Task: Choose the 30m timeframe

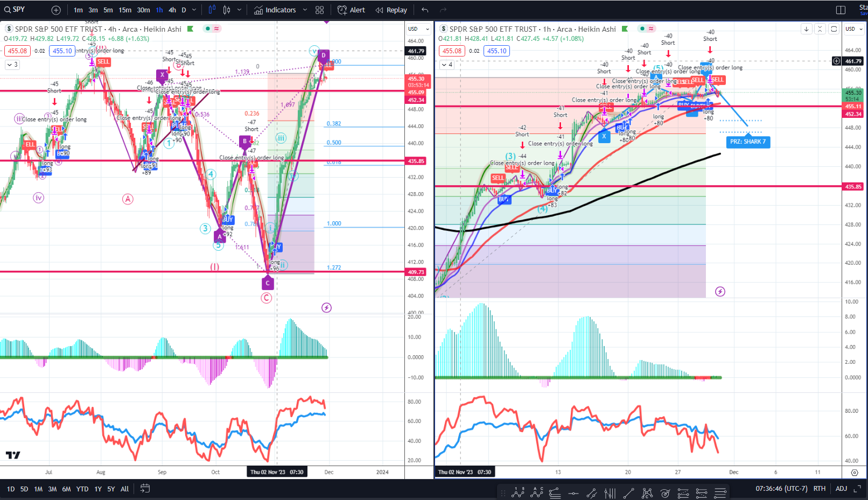Action: 143,10
